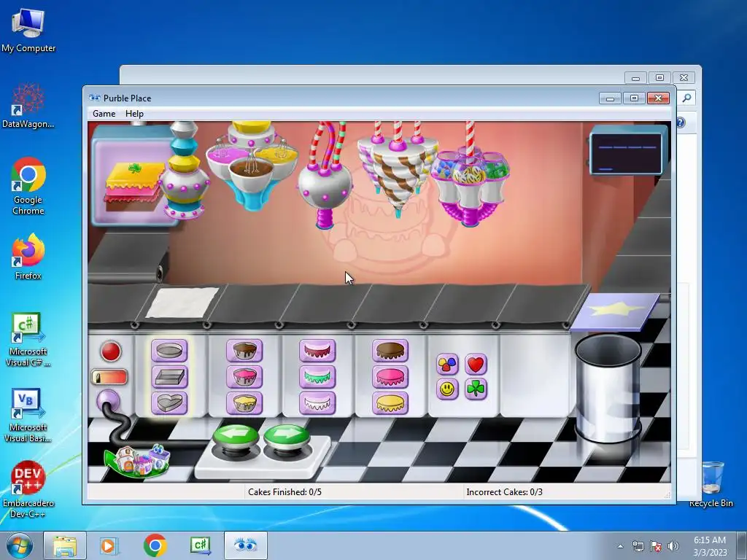
Task: Close the background window
Action: click(684, 77)
